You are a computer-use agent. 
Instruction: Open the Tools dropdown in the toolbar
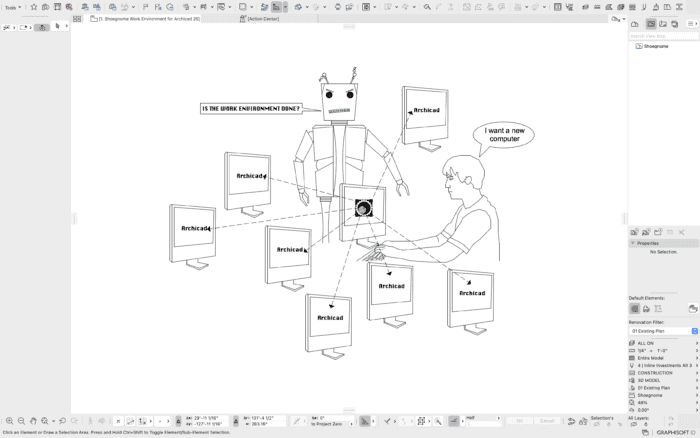[x=12, y=7]
